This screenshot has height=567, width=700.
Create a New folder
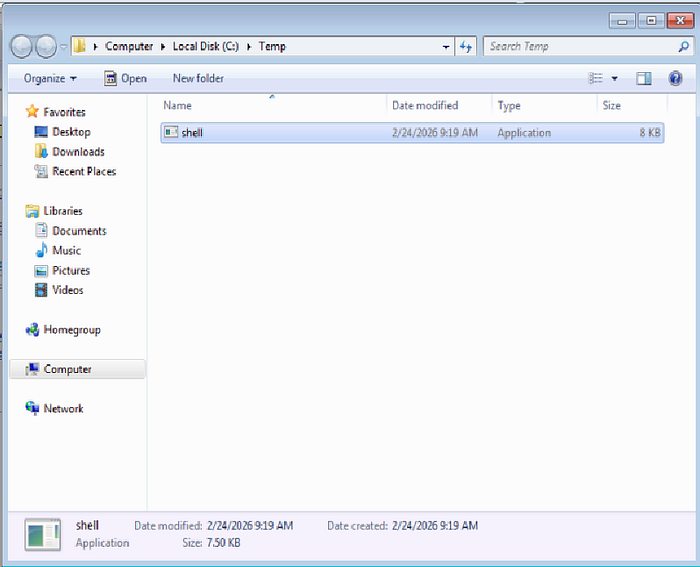click(198, 79)
